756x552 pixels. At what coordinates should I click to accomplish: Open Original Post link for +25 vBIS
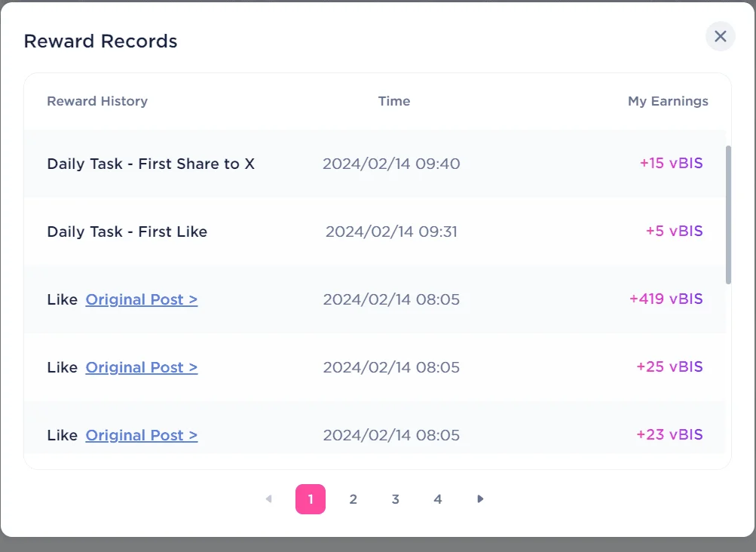[142, 368]
